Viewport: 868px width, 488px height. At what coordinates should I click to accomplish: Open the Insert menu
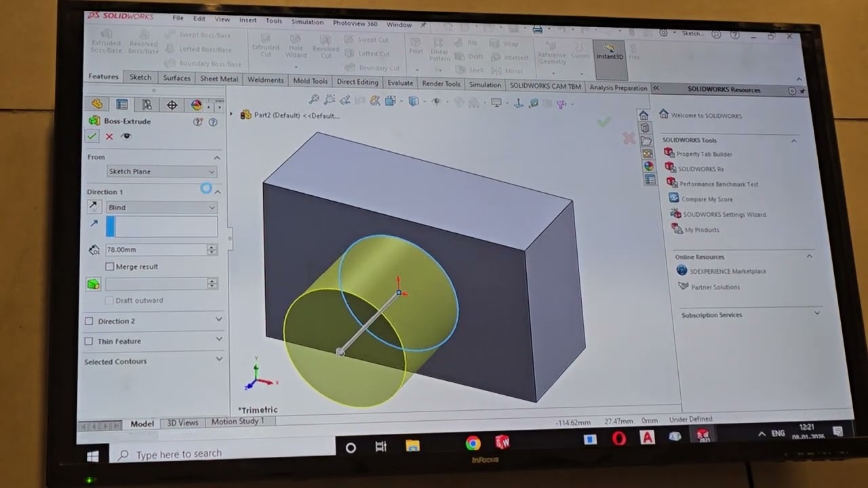(248, 20)
